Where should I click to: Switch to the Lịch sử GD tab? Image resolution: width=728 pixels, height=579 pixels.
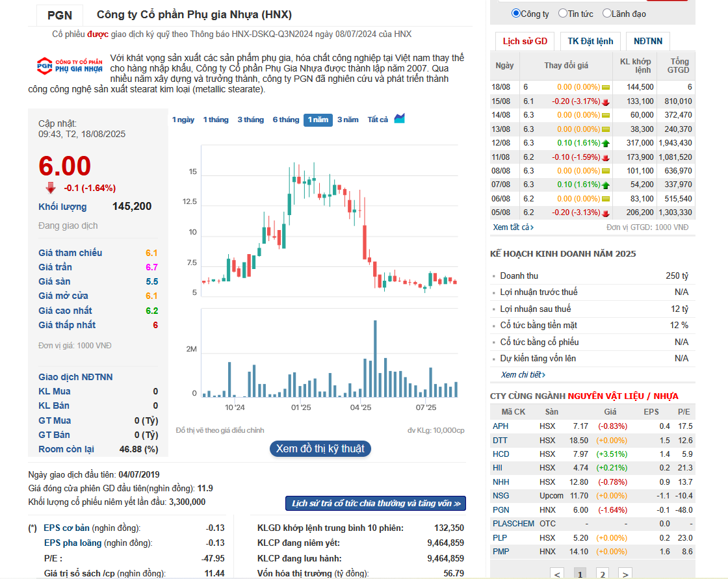pos(525,42)
